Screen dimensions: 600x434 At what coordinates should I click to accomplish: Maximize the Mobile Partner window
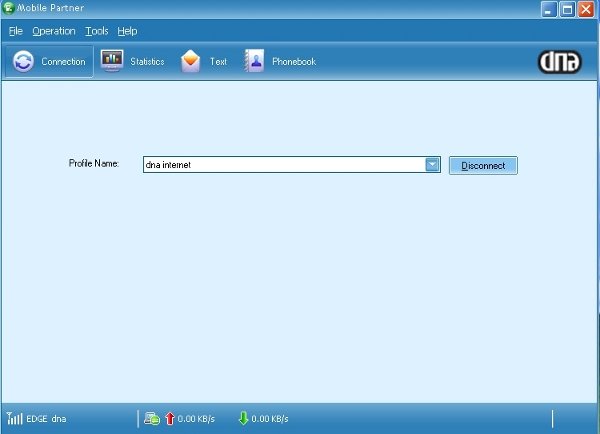(x=567, y=9)
